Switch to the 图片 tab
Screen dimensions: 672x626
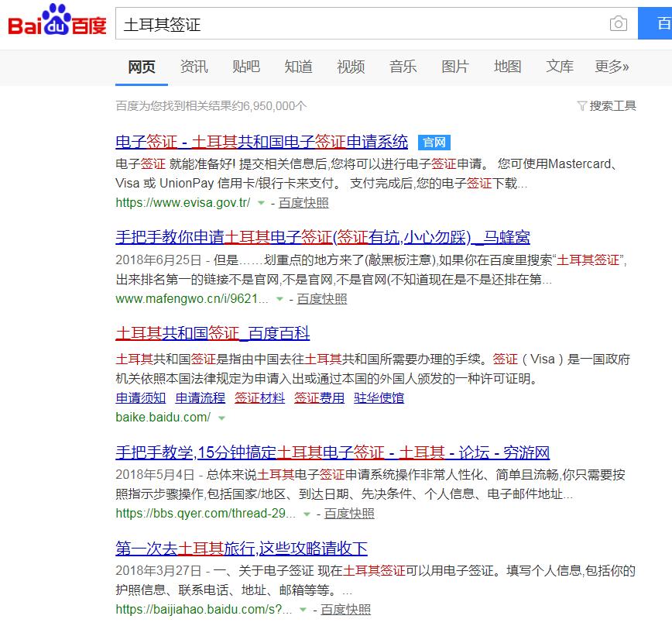coord(455,67)
